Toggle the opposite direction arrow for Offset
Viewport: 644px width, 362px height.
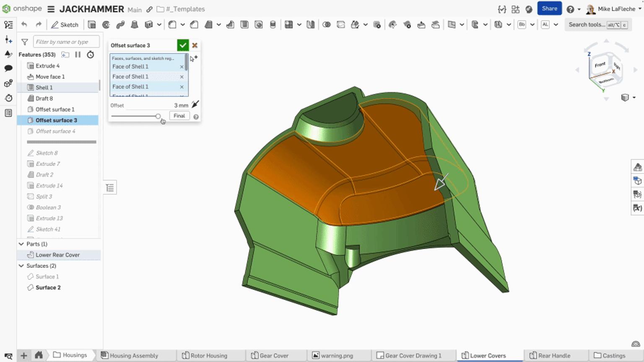pyautogui.click(x=195, y=104)
